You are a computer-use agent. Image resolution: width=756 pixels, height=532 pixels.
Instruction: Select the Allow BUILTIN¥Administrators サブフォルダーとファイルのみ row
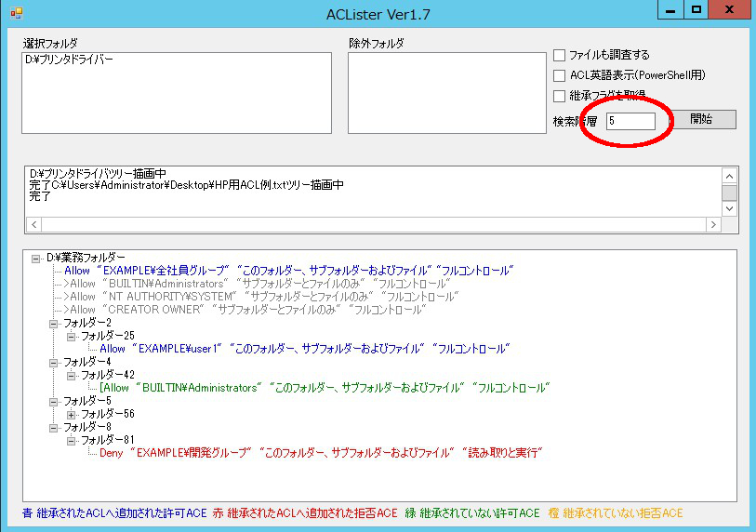click(259, 284)
